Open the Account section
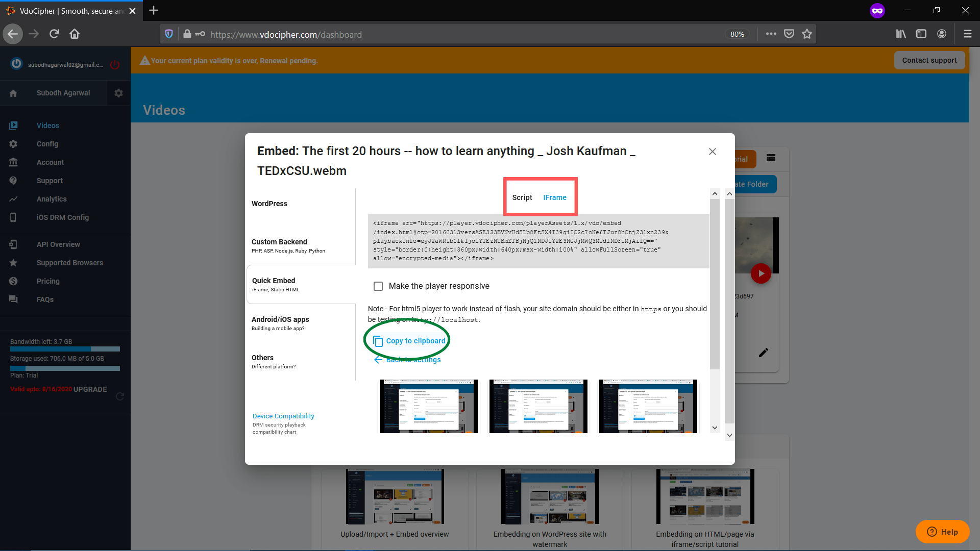Screen dimensions: 980x551 [x=50, y=162]
